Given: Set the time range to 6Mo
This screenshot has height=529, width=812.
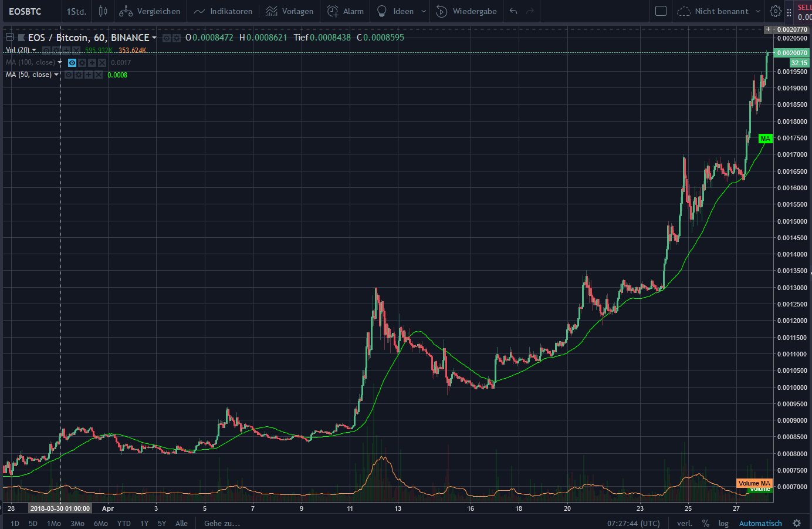Looking at the screenshot, I should coord(101,523).
